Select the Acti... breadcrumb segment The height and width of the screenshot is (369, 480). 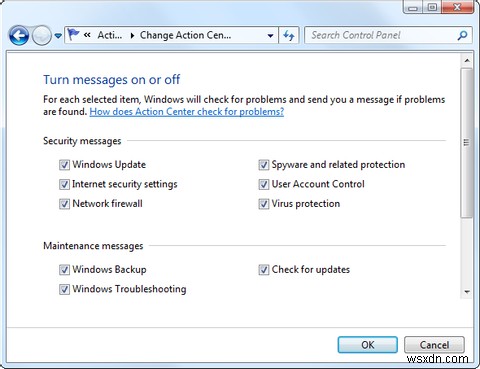click(110, 35)
